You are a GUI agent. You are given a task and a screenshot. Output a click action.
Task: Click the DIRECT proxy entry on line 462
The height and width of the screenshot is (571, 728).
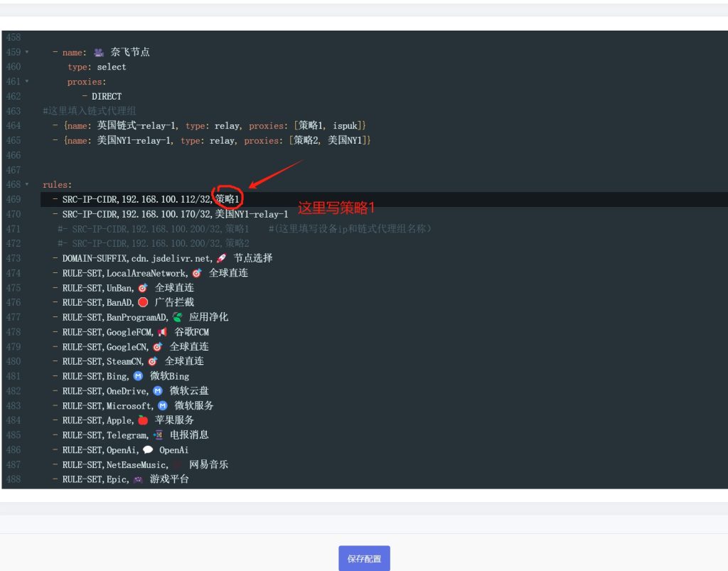[107, 96]
